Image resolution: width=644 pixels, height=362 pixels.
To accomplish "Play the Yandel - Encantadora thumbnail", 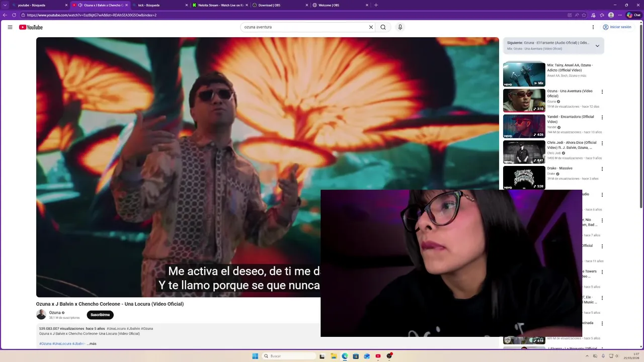I will coord(524,126).
